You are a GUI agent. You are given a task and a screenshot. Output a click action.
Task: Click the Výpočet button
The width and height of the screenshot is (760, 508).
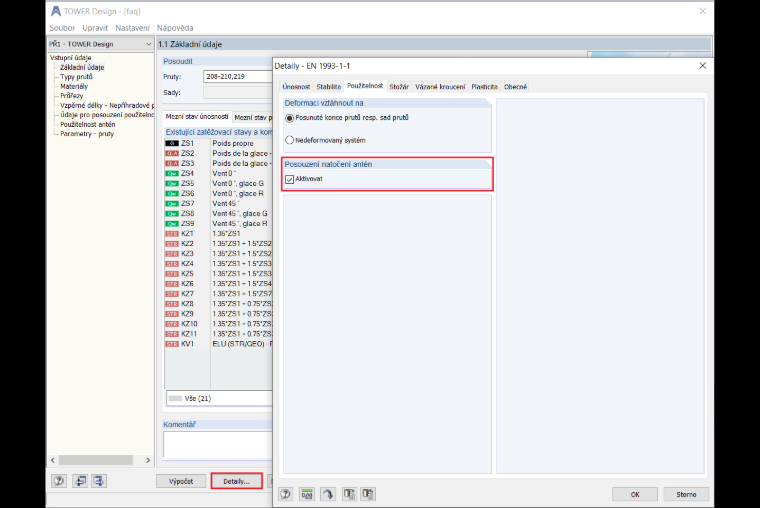pyautogui.click(x=181, y=481)
